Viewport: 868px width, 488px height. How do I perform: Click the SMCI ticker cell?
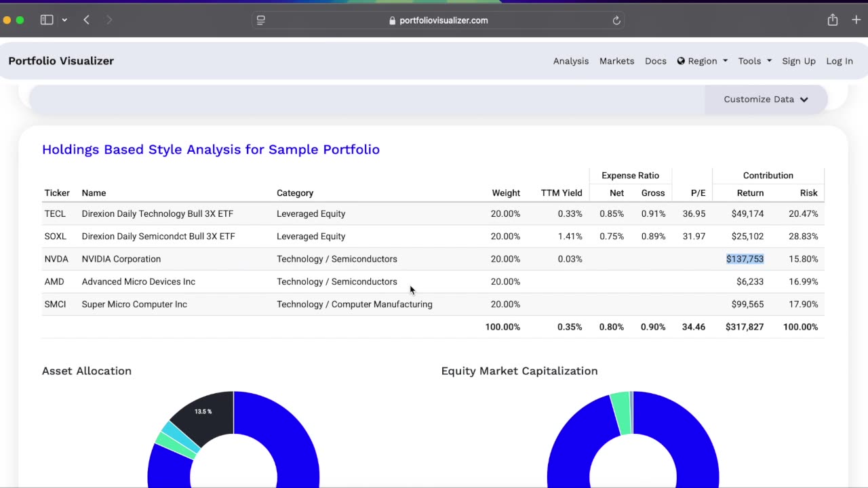pyautogui.click(x=56, y=304)
